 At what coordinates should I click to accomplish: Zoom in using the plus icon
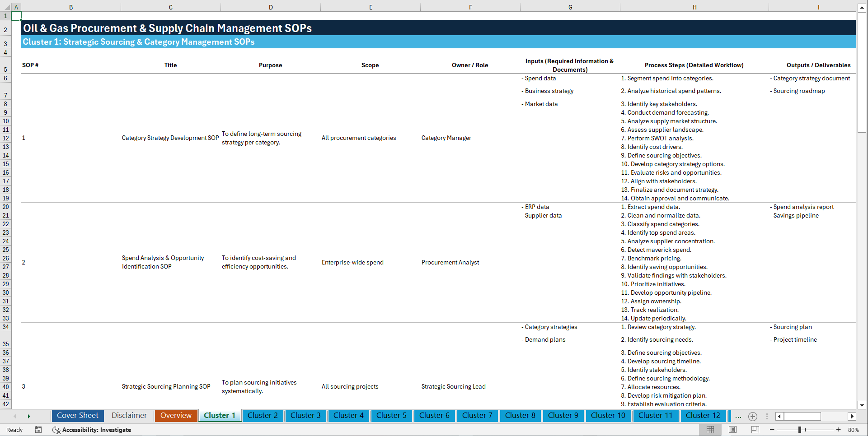click(x=839, y=430)
